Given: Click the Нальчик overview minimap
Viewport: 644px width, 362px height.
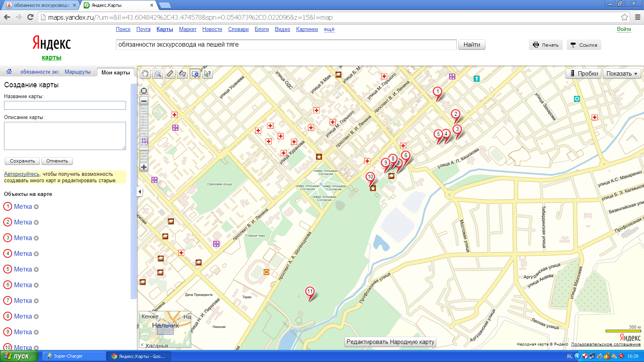Looking at the screenshot, I should pyautogui.click(x=165, y=329).
